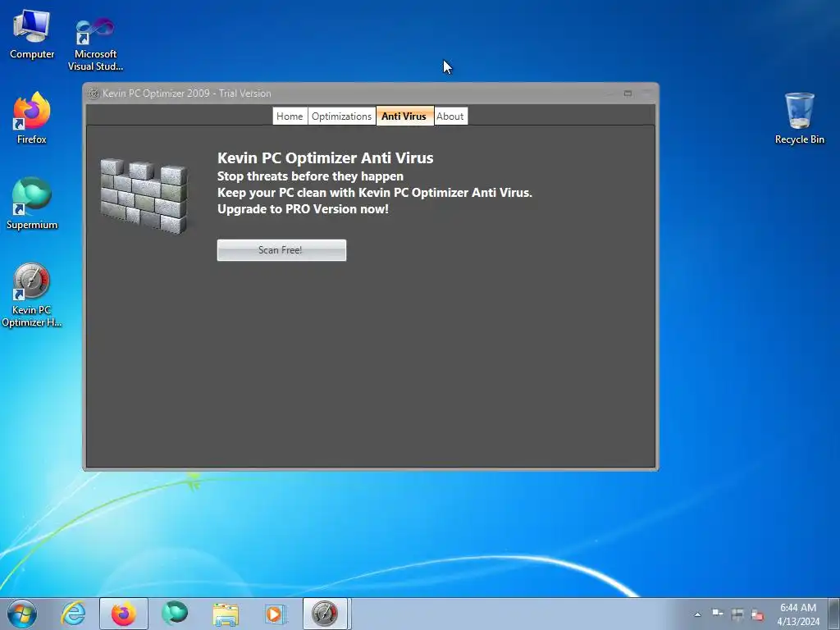The height and width of the screenshot is (630, 840).
Task: Switch to the Home tab
Action: point(290,116)
